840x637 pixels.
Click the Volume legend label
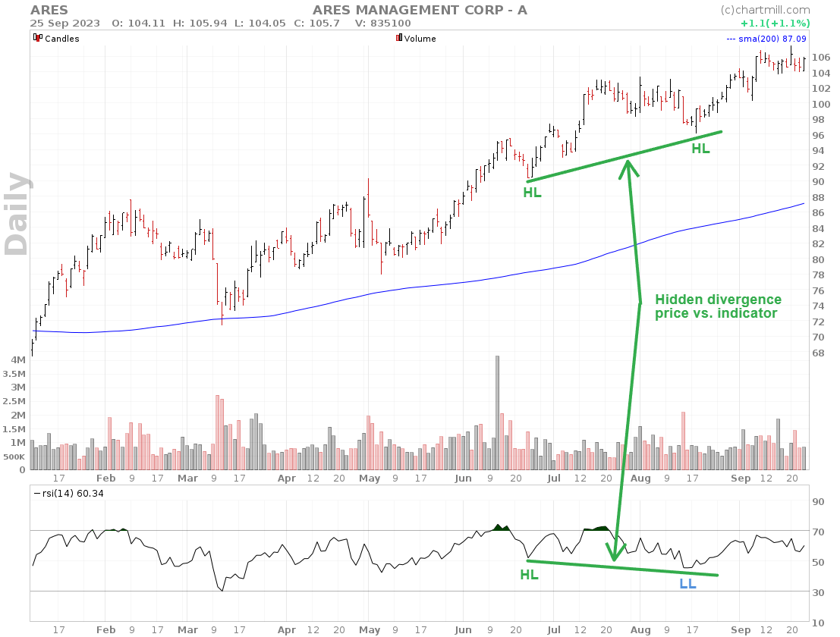click(420, 39)
